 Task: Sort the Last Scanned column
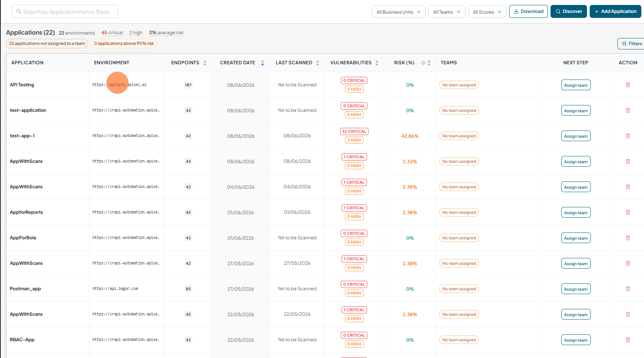click(317, 63)
